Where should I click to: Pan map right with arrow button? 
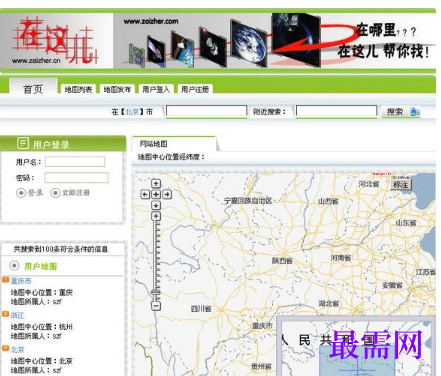pos(167,194)
